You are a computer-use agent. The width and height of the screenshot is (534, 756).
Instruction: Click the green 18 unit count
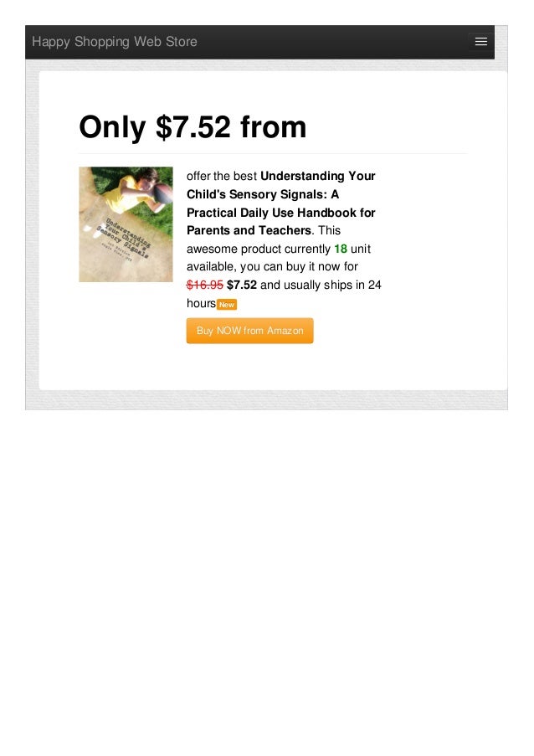341,249
